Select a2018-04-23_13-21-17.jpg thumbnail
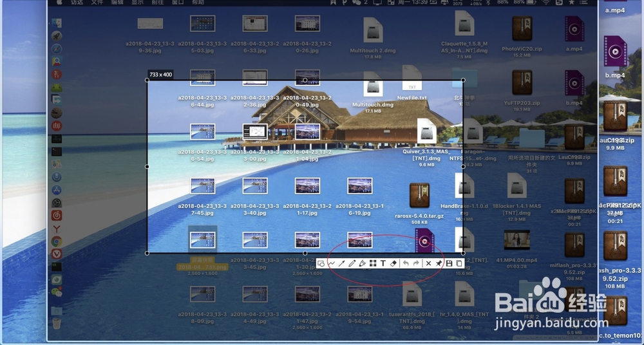 pyautogui.click(x=307, y=185)
